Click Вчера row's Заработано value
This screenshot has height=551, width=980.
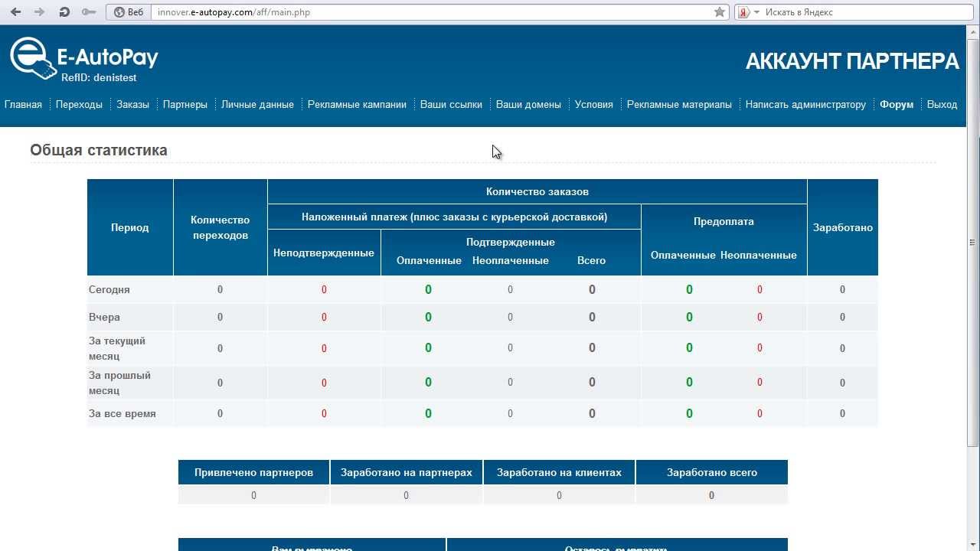[842, 317]
